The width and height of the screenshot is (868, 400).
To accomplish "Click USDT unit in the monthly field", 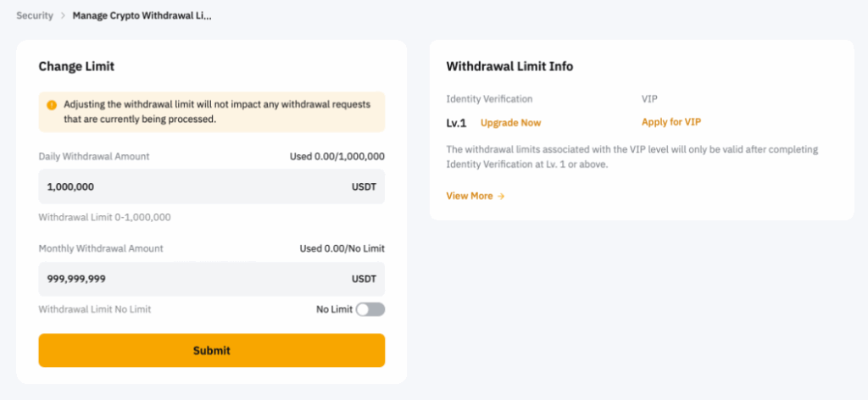I will (364, 279).
